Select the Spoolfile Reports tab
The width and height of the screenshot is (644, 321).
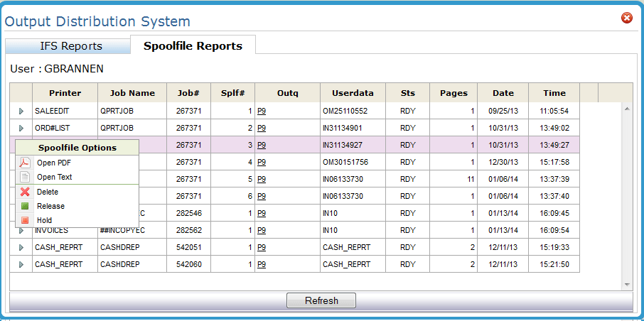(x=193, y=46)
